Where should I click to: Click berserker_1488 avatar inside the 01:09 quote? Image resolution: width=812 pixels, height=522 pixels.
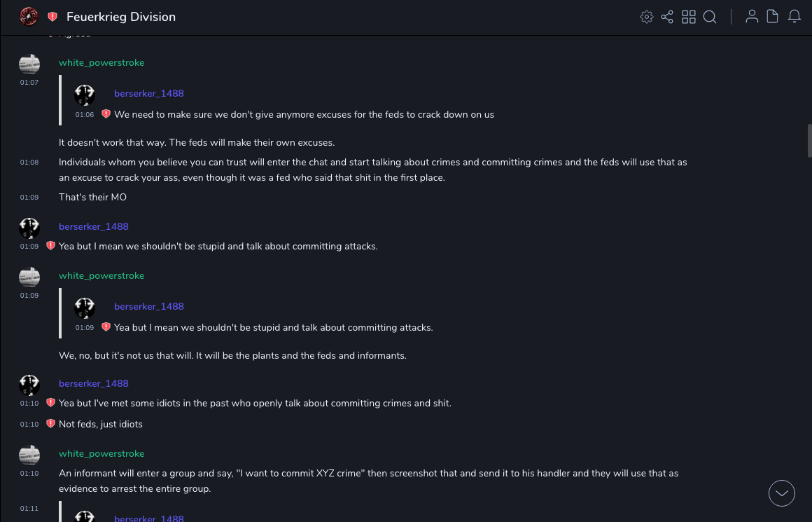coord(85,308)
